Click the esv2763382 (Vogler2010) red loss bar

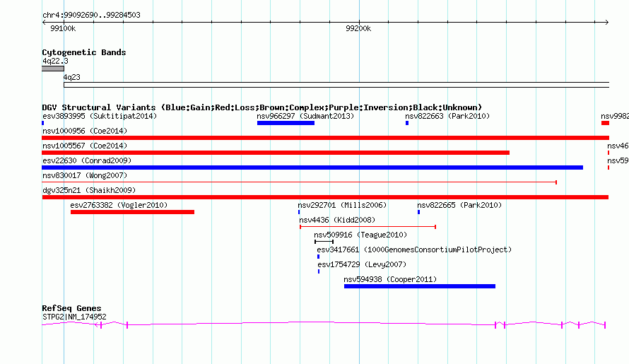pyautogui.click(x=132, y=212)
